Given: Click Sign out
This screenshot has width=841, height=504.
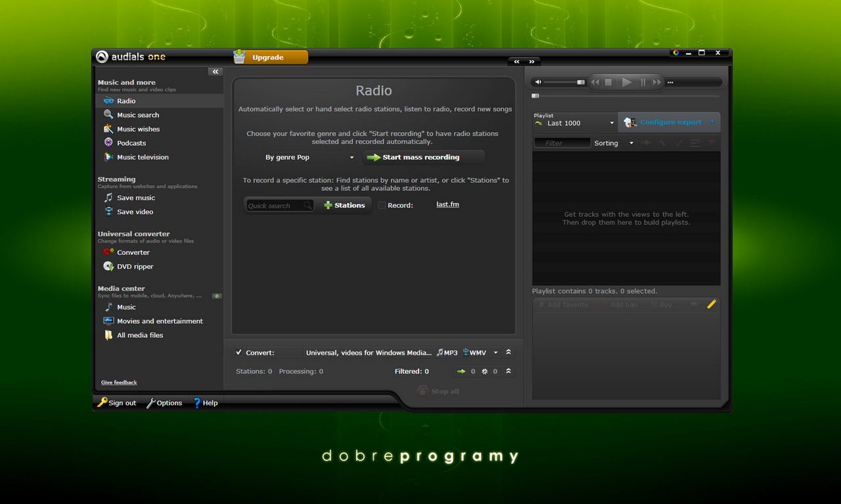Looking at the screenshot, I should (117, 403).
